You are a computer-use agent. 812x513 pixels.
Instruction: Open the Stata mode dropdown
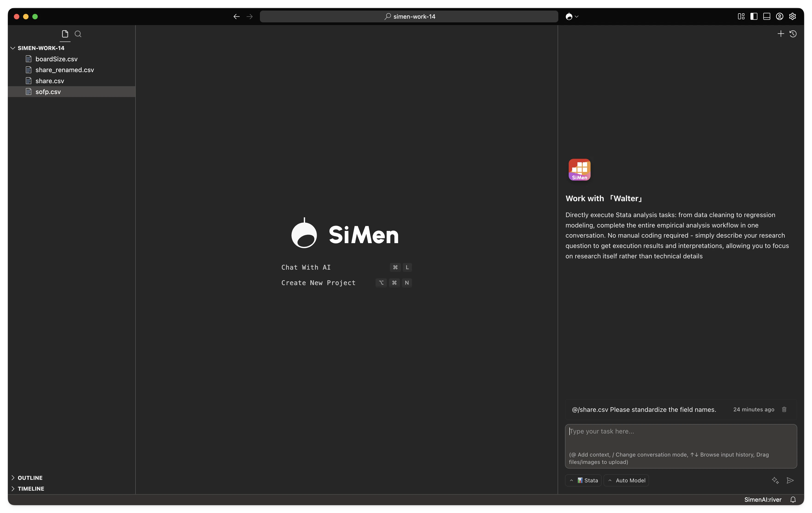tap(584, 480)
